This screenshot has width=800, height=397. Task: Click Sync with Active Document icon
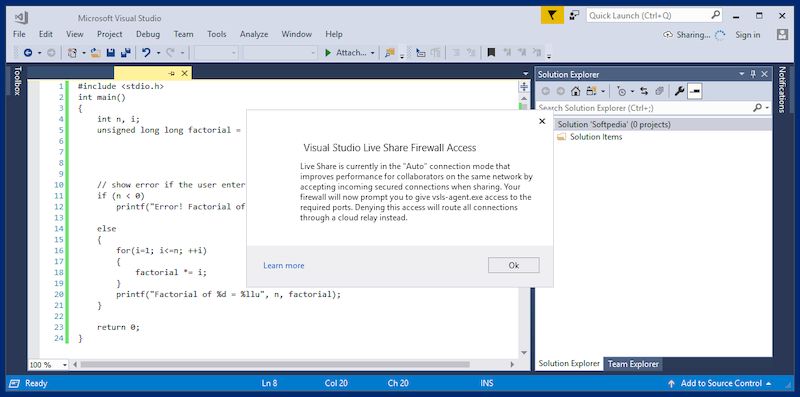pyautogui.click(x=644, y=91)
